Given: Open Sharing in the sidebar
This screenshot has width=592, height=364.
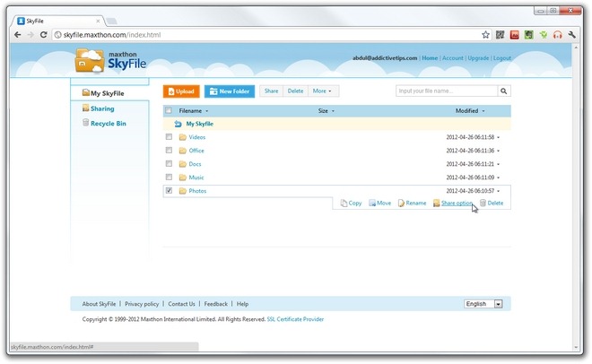Looking at the screenshot, I should pos(102,108).
